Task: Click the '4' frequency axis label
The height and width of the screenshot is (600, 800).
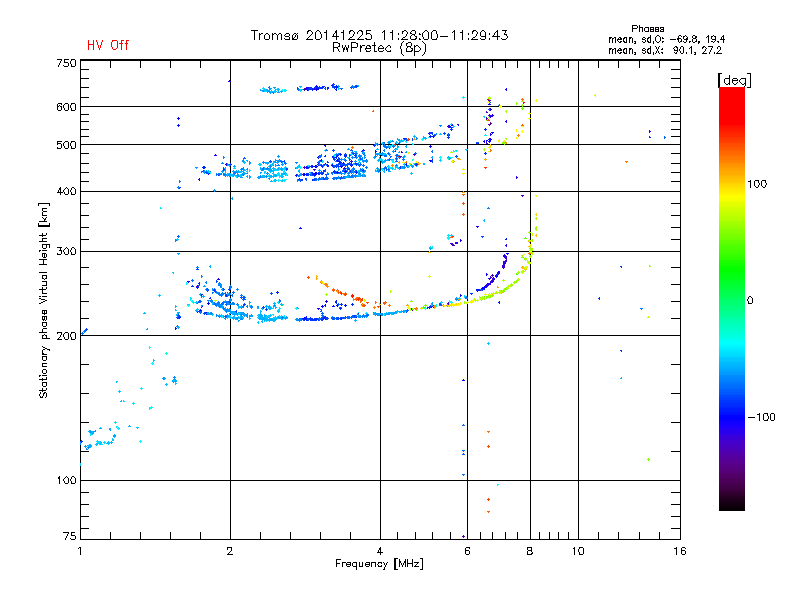Action: tap(380, 551)
